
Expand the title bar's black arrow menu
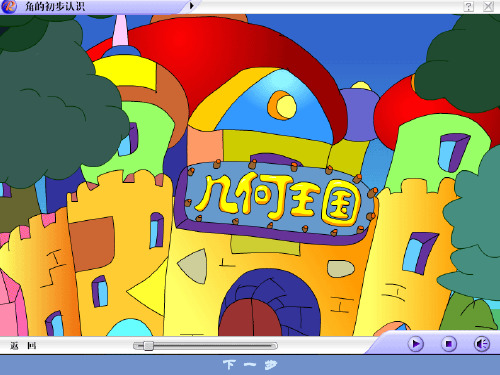192,6
